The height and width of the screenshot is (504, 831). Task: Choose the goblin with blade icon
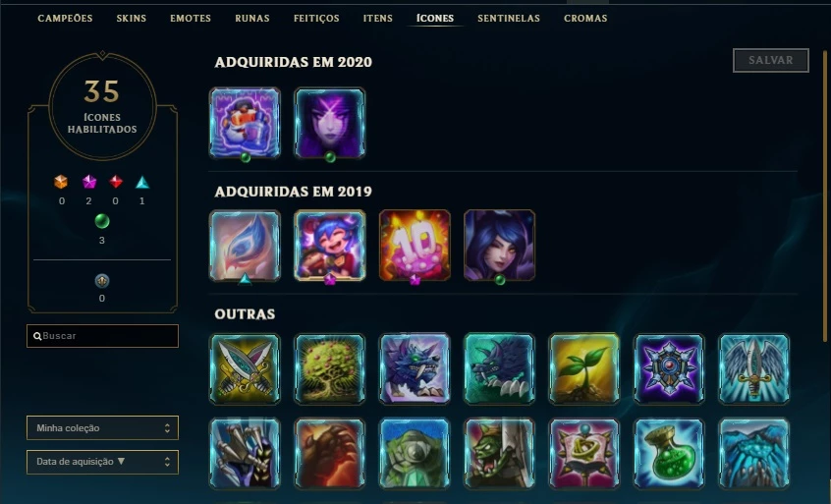pos(499,453)
